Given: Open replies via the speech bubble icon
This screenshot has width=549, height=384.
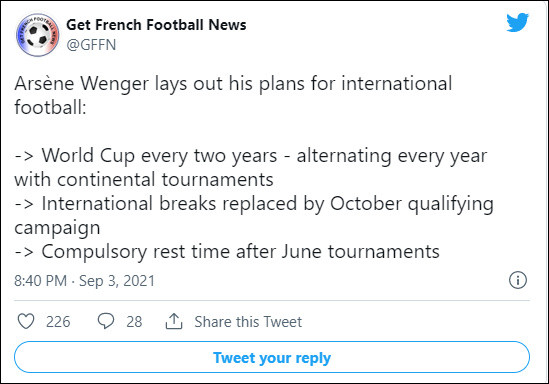Looking at the screenshot, I should (x=105, y=321).
